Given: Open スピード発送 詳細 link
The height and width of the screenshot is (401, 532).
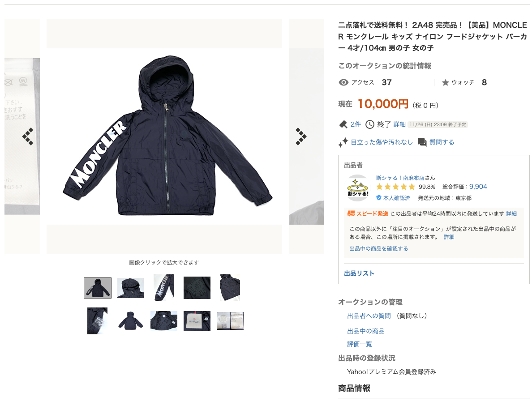Looking at the screenshot, I should coord(511,213).
